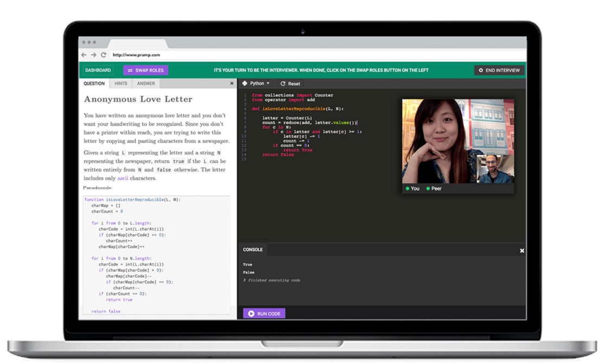Click 'letter = Counter(L)' code line
The width and height of the screenshot is (602, 364).
coord(287,118)
